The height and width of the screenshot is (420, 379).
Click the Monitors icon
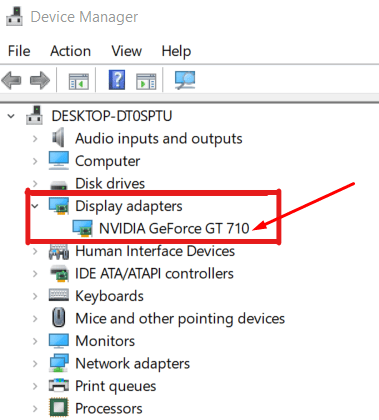pyautogui.click(x=59, y=341)
